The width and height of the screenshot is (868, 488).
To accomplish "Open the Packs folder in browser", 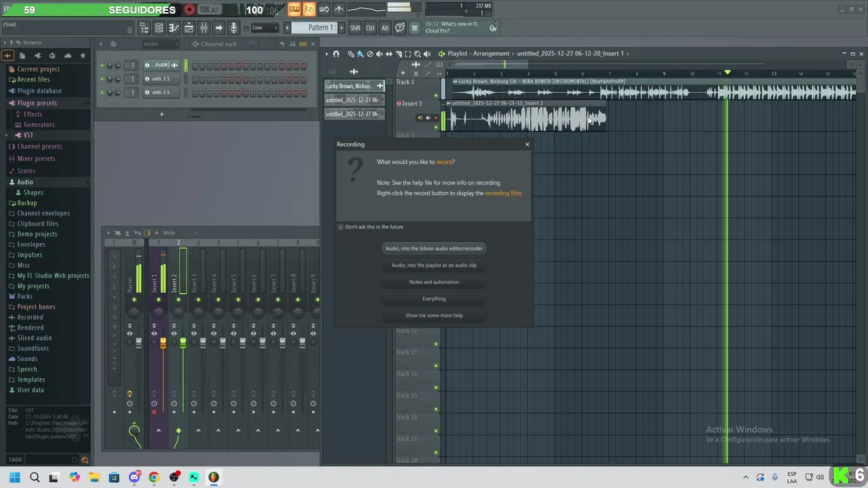I will point(24,296).
